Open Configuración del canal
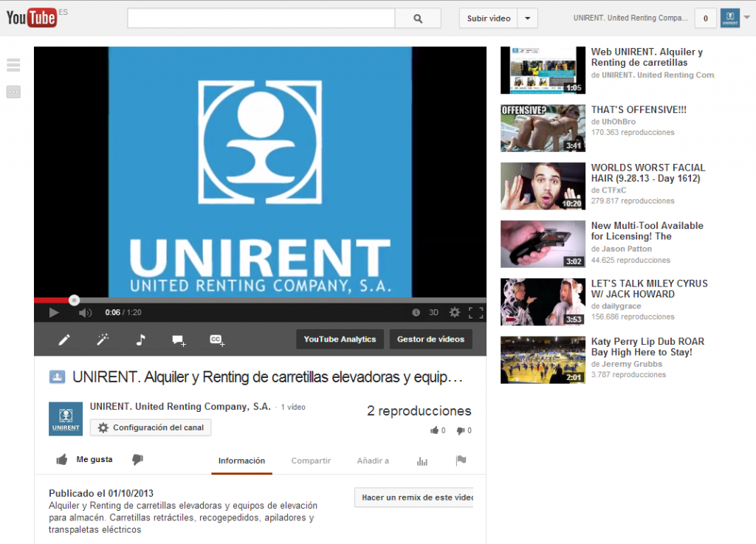The image size is (756, 544). [x=151, y=427]
